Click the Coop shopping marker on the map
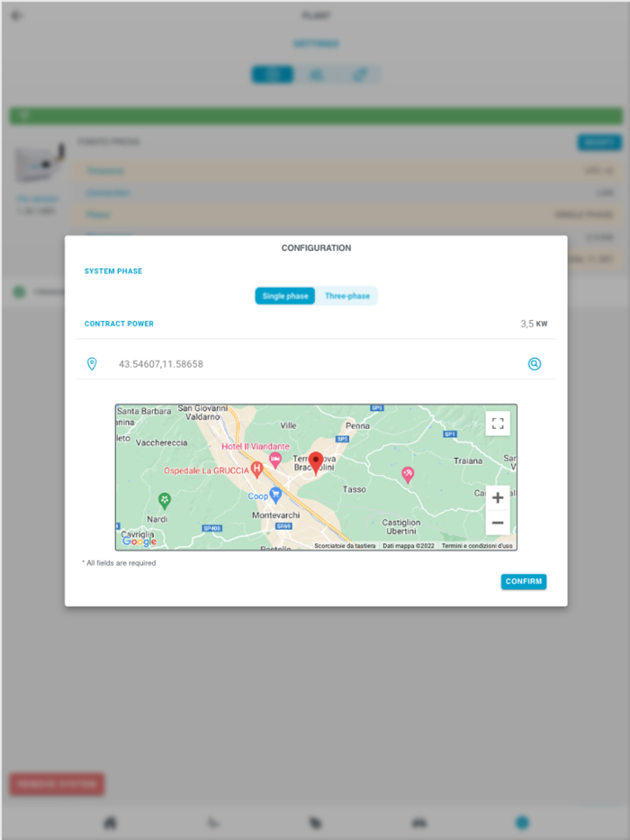The height and width of the screenshot is (840, 630). tap(275, 495)
